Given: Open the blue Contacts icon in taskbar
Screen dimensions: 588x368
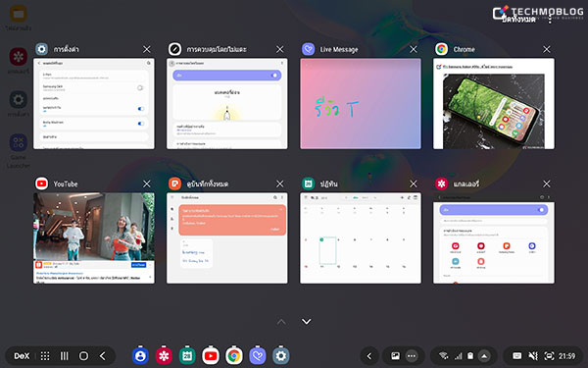Looking at the screenshot, I should pyautogui.click(x=140, y=355).
